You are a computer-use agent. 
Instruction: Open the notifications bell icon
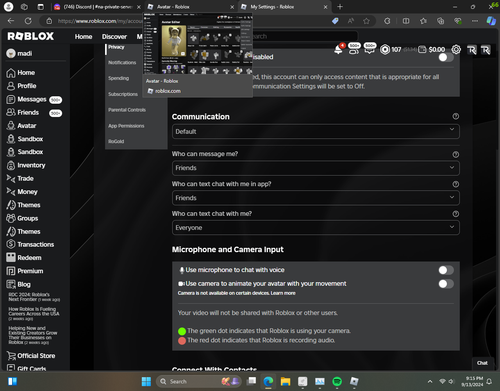point(338,50)
